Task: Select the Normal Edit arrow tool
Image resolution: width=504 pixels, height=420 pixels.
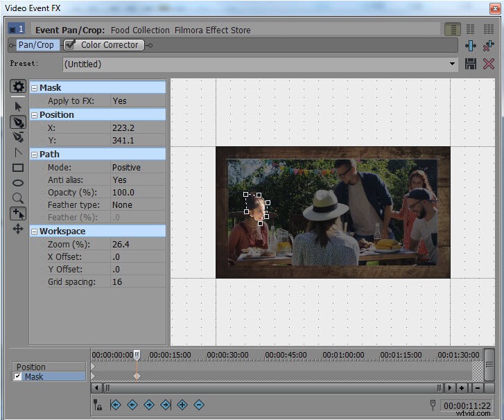Action: pos(18,107)
